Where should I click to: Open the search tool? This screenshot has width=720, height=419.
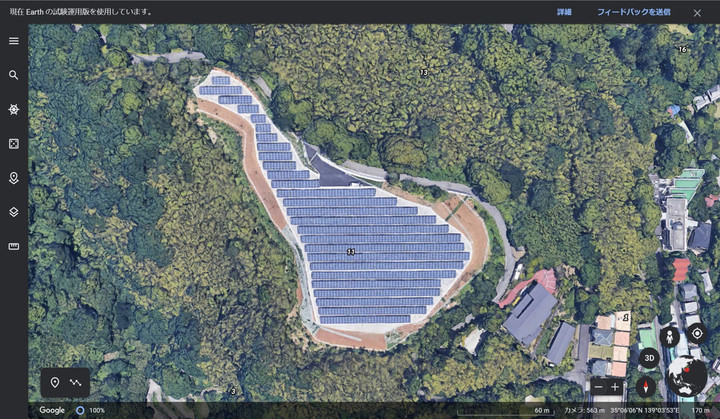coord(14,75)
